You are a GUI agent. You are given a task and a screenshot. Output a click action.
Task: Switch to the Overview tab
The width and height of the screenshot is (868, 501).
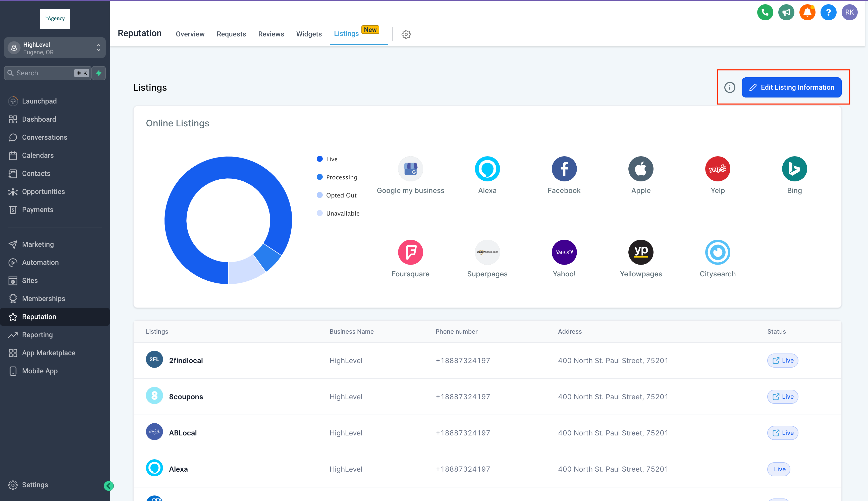[190, 34]
